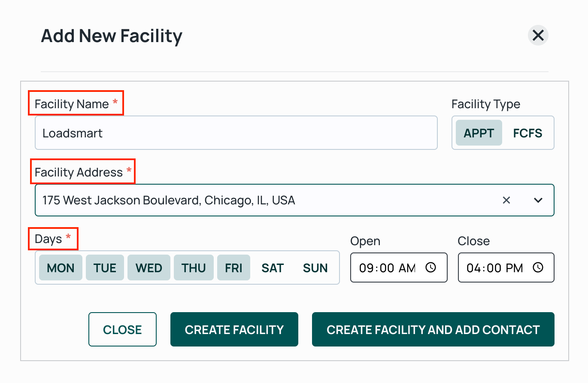
Task: Click the Facility Type label
Action: [486, 104]
